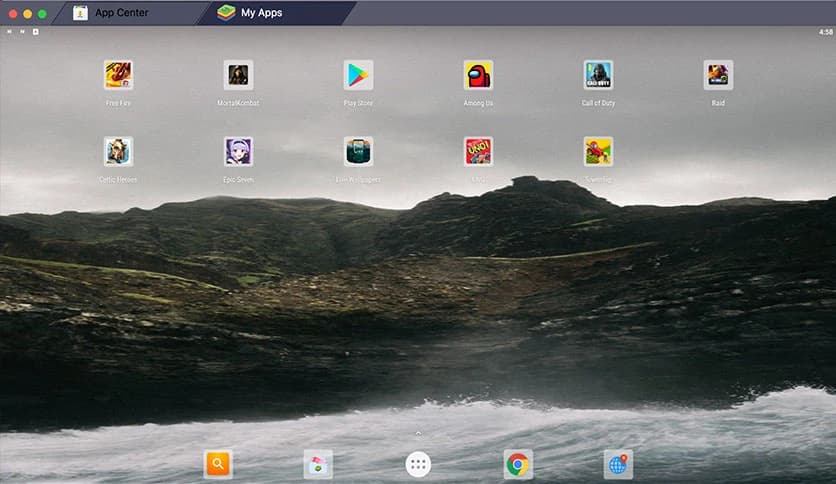
Task: Open the app drawer button
Action: [x=418, y=464]
